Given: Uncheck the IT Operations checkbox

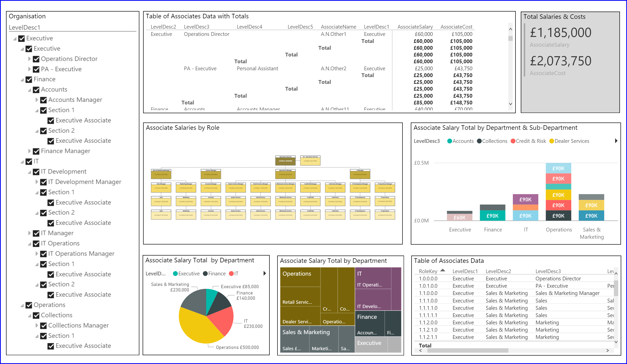Looking at the screenshot, I should [x=36, y=244].
